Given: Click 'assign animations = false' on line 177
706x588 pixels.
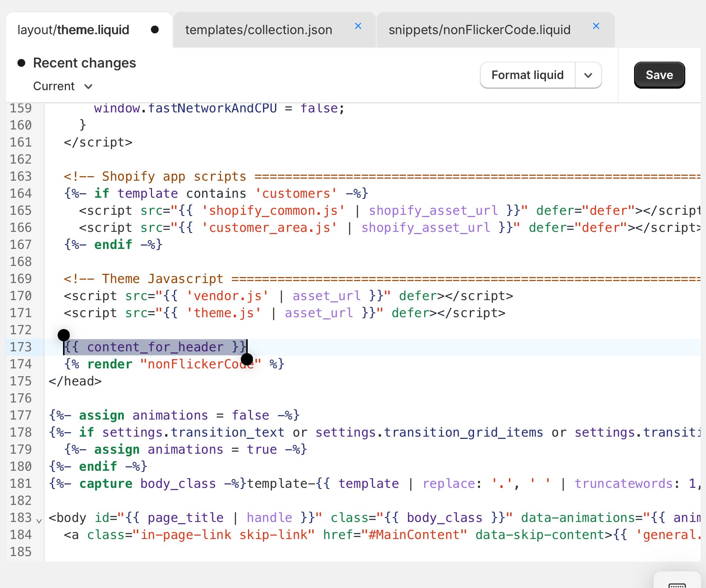Looking at the screenshot, I should coord(174,415).
